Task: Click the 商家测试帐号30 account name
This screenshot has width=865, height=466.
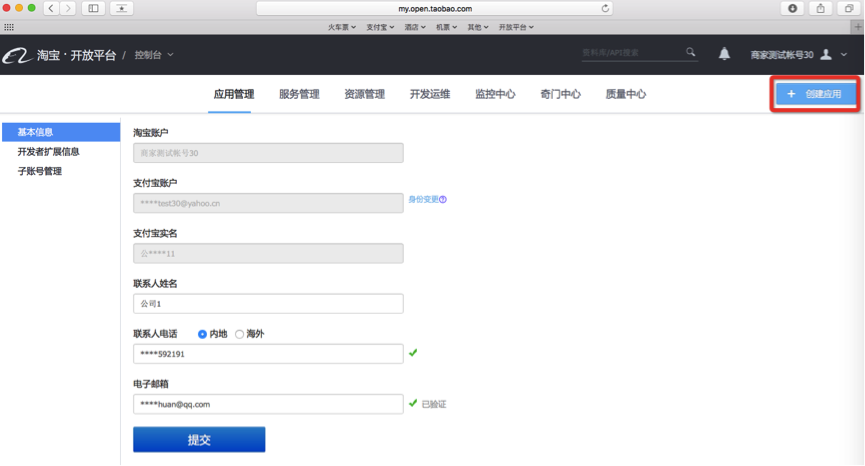Action: (x=782, y=55)
